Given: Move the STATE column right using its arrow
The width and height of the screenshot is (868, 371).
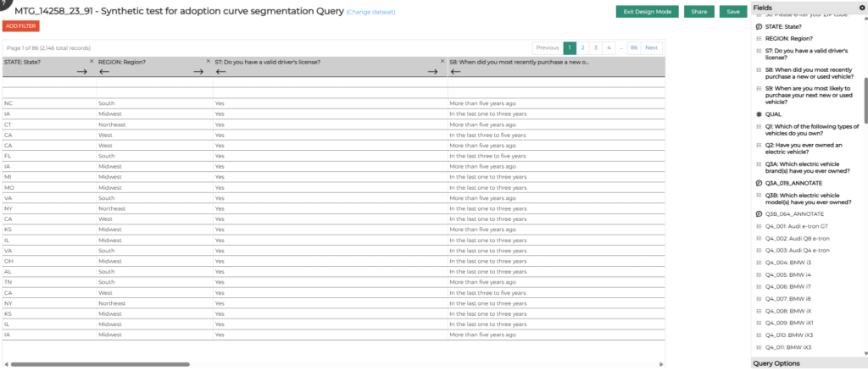Looking at the screenshot, I should (82, 72).
